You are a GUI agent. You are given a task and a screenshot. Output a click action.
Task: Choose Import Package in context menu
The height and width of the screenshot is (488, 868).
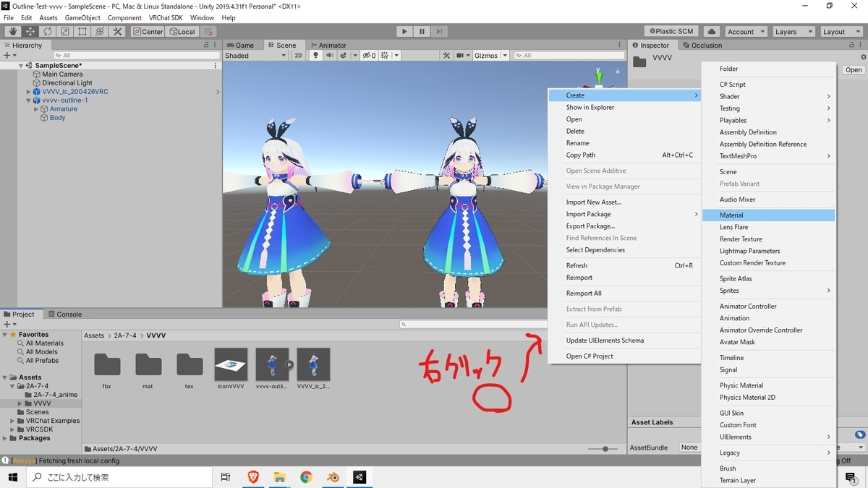624,214
